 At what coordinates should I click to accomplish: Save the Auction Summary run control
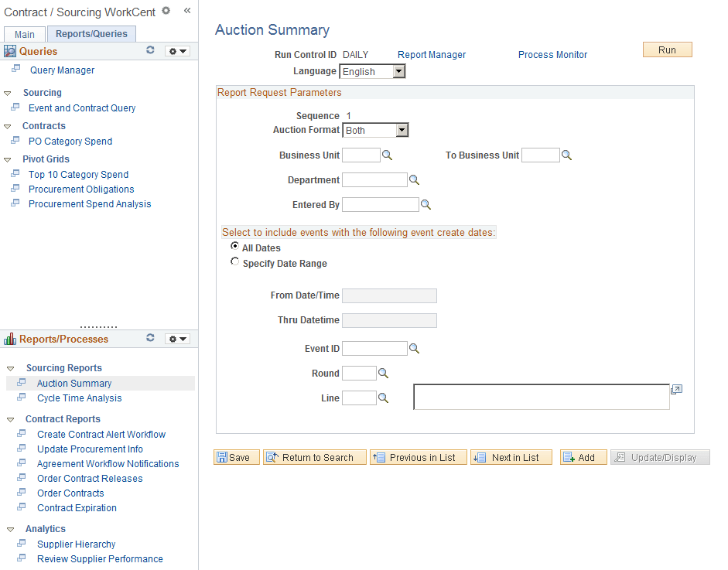click(x=236, y=457)
